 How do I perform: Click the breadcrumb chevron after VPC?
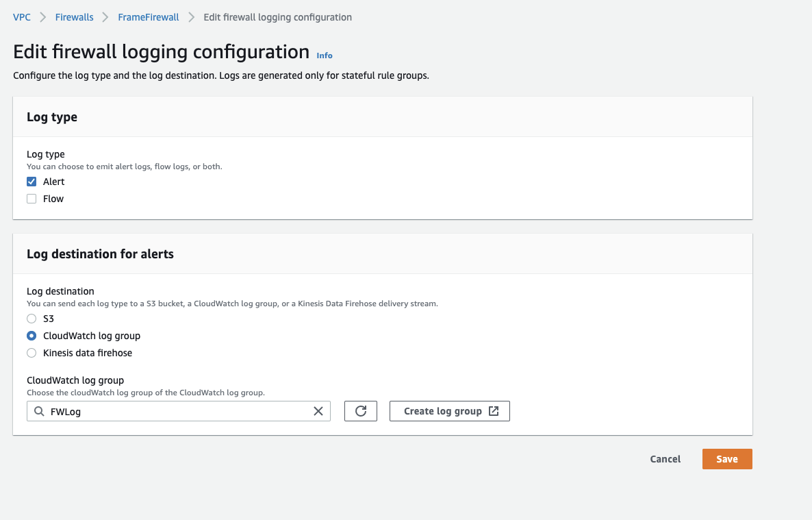(43, 17)
